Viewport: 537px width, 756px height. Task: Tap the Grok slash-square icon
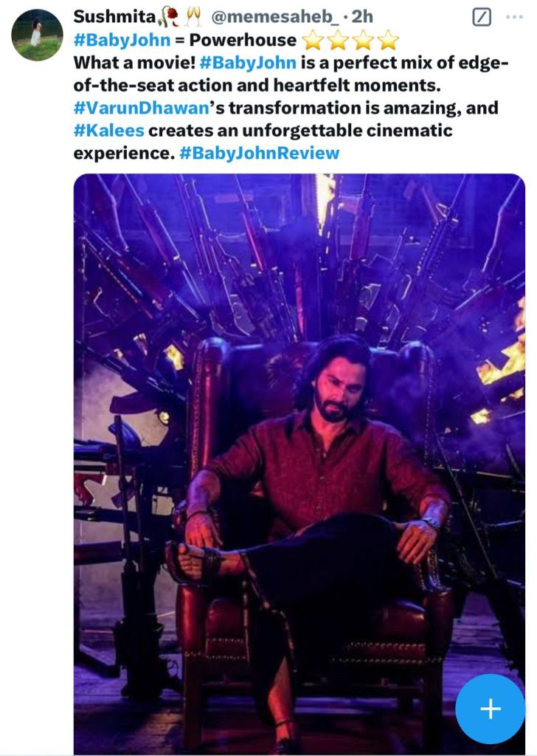pos(481,17)
